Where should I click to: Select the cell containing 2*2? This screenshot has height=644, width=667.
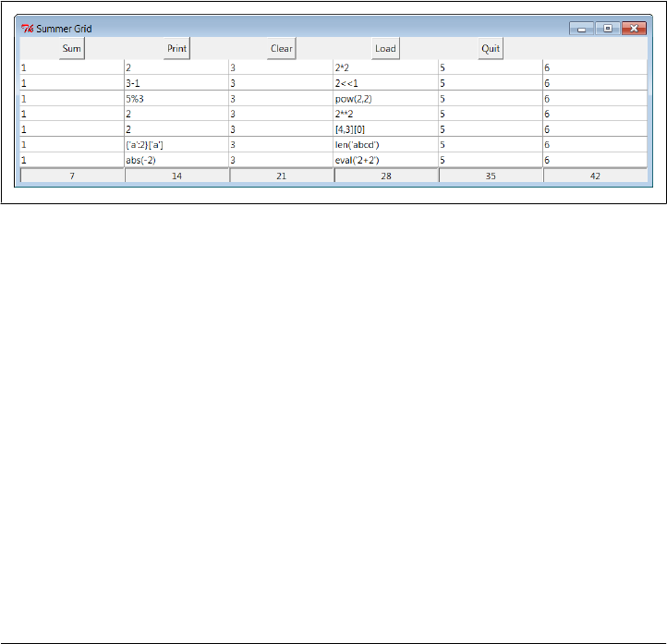pos(386,67)
